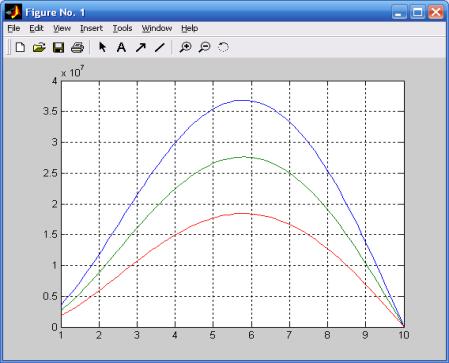Click the MATLAB logo in title bar

tap(13, 12)
